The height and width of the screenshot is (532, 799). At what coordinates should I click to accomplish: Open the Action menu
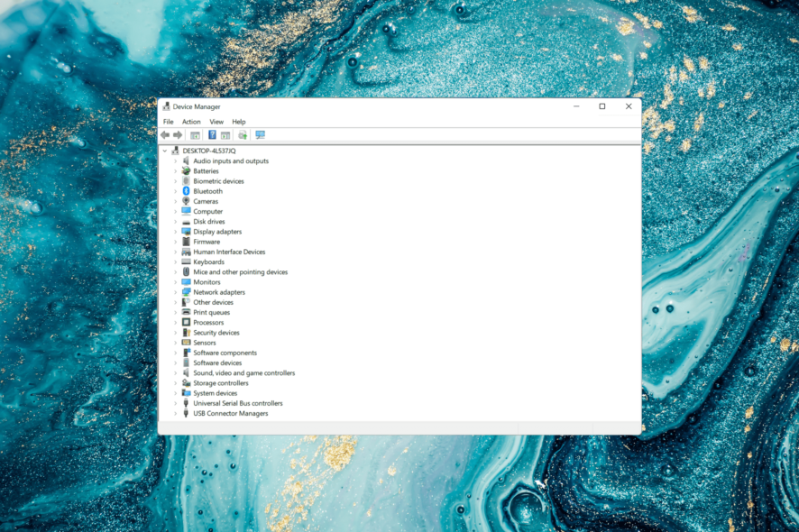(190, 121)
